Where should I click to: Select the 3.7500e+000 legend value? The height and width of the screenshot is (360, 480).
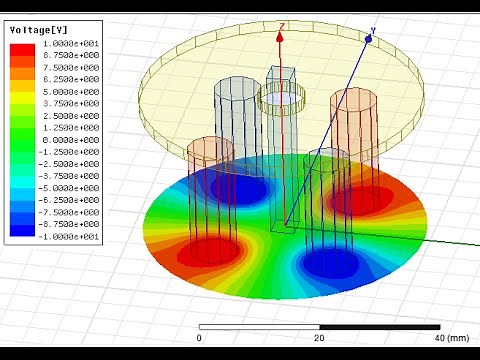(71, 104)
